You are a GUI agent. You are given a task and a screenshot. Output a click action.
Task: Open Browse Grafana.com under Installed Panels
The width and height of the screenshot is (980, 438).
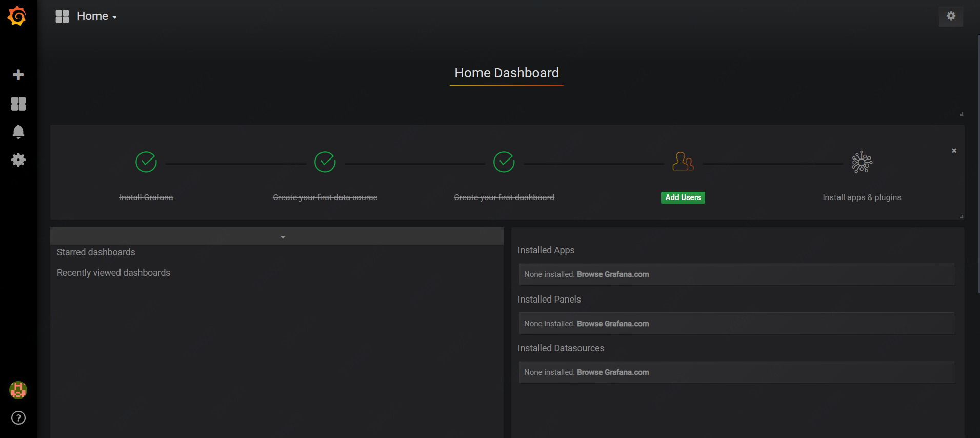point(613,324)
